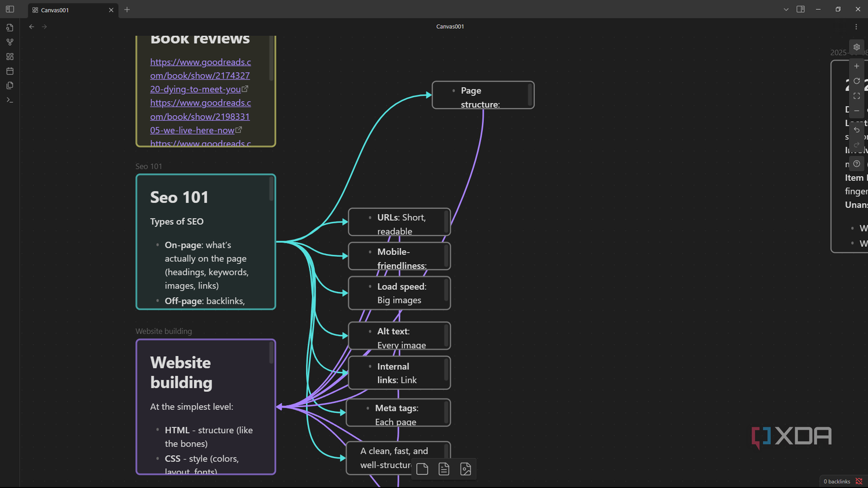Screen dimensions: 868x488
Task: Toggle the right sidebar panel
Action: [x=801, y=9]
